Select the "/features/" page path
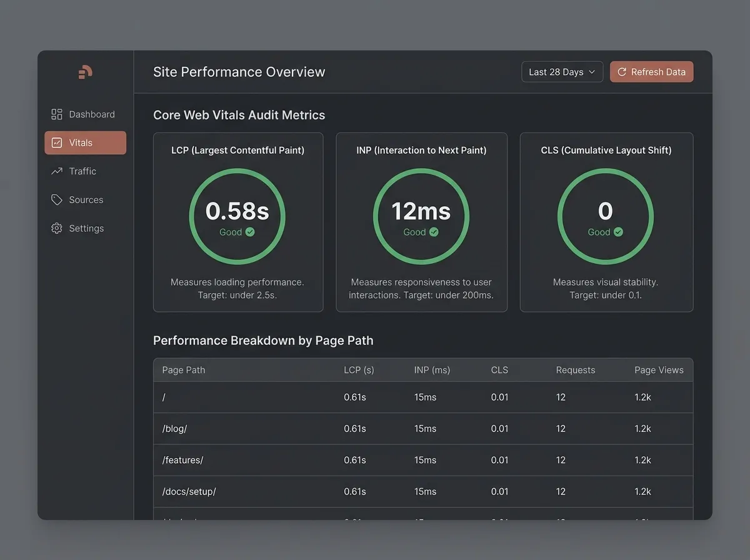750x560 pixels. pos(182,460)
